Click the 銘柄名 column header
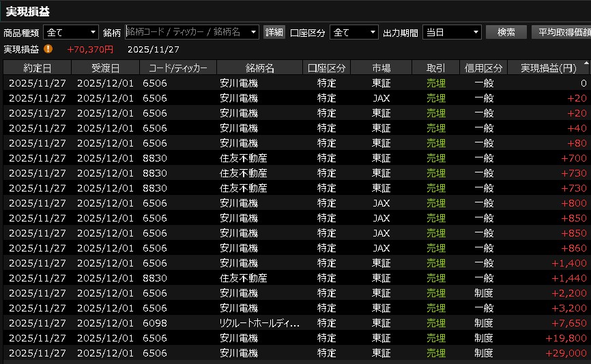The height and width of the screenshot is (364, 591). pyautogui.click(x=259, y=67)
